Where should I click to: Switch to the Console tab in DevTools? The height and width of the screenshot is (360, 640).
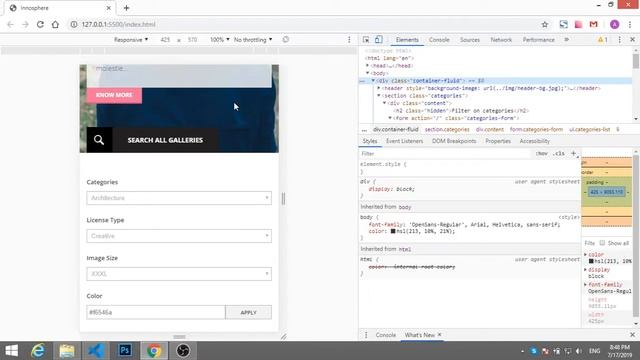pos(439,40)
